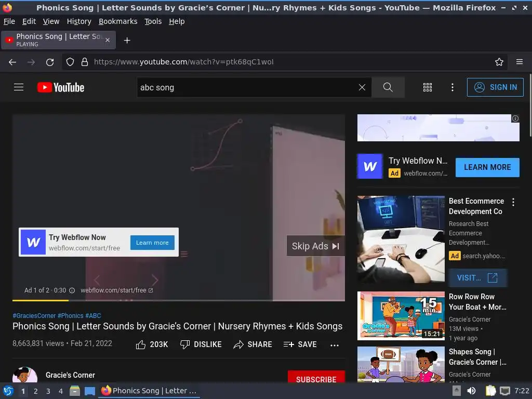Open Shapes Song video thumbnail
Screen dimensions: 532x399
coord(401,364)
